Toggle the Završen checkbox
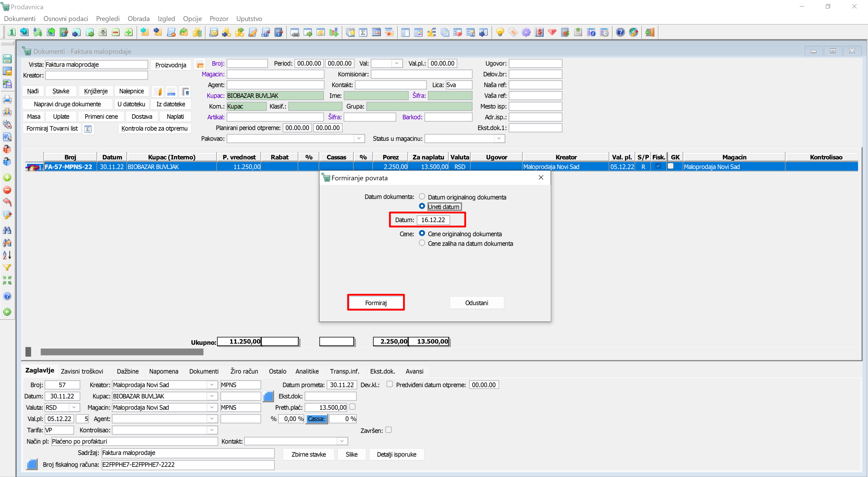This screenshot has width=868, height=477. (388, 430)
